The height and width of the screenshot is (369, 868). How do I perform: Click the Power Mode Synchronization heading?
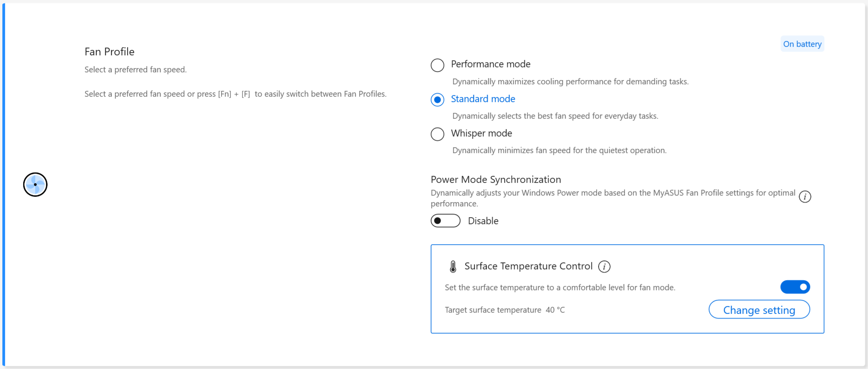496,180
